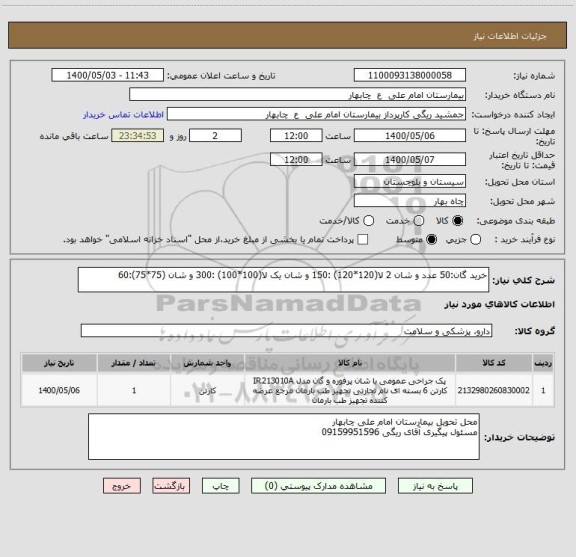Click the کد کالا column header
The image size is (576, 557).
(494, 363)
